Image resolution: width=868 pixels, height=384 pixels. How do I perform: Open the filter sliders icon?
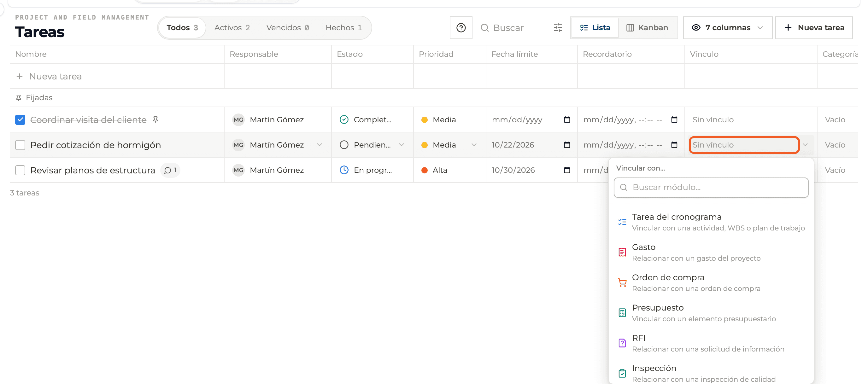click(558, 28)
